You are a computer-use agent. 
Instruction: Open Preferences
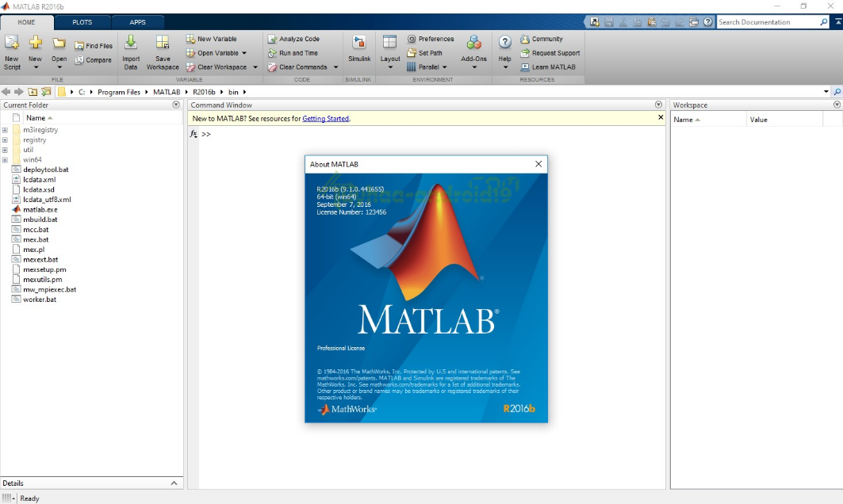pos(431,39)
